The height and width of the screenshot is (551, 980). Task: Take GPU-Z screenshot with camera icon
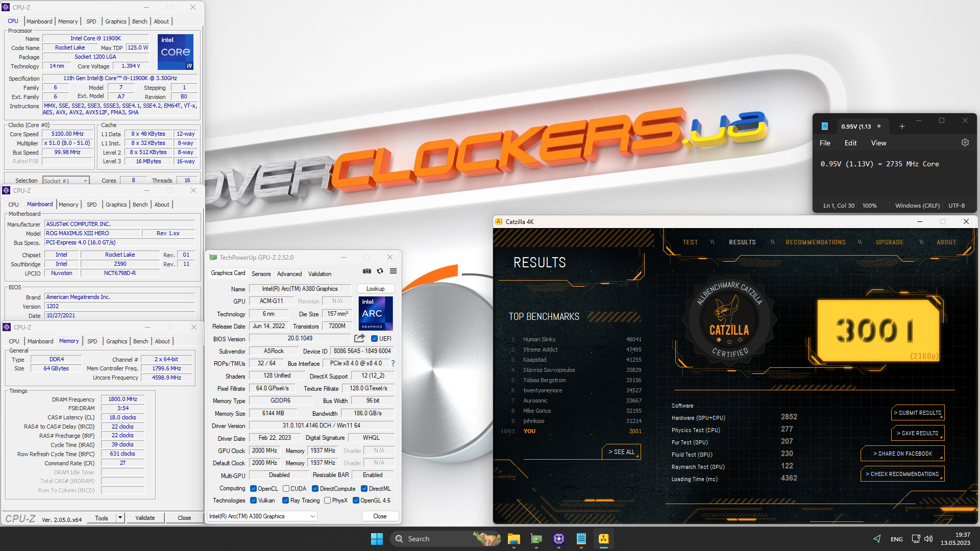point(367,271)
